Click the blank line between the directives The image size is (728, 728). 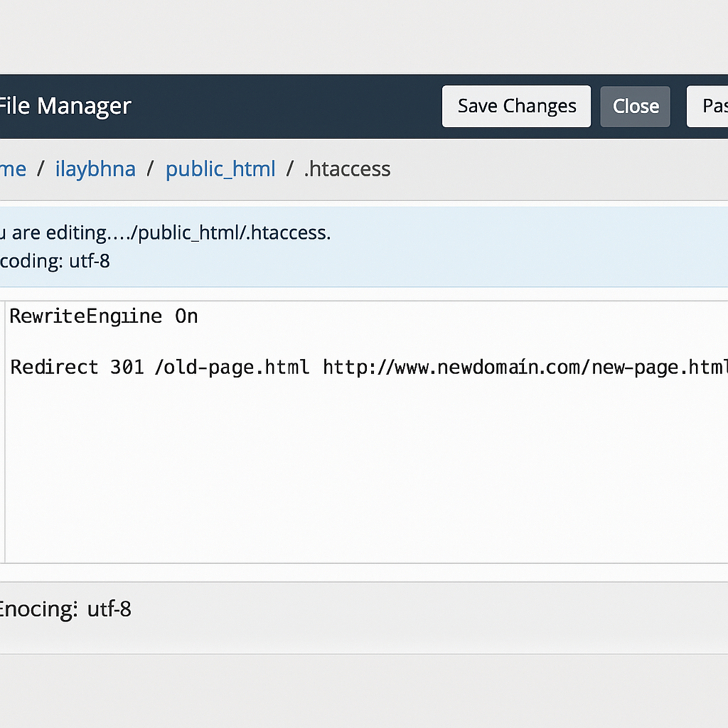[213, 342]
